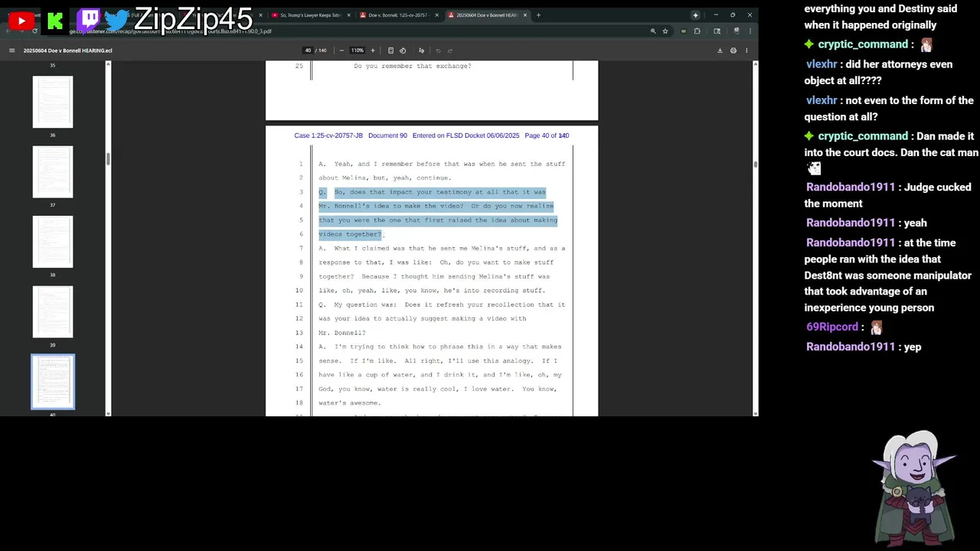Rotate the PDF counterclockwise

point(403,51)
